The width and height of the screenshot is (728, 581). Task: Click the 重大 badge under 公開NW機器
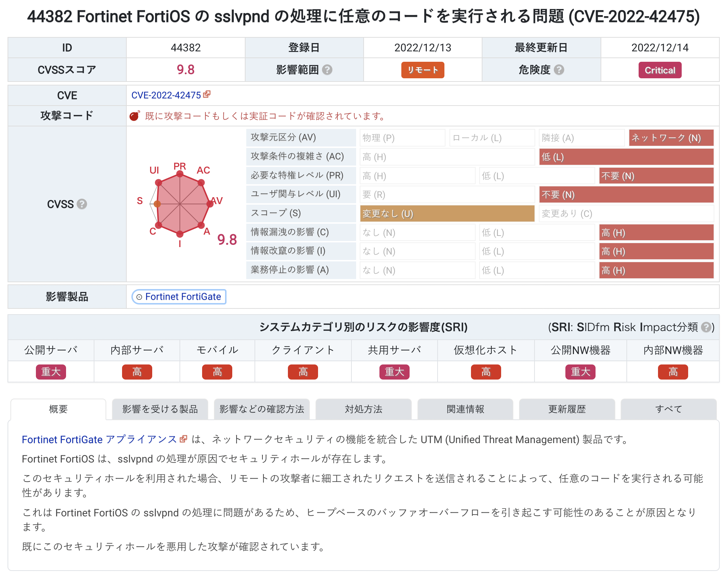pyautogui.click(x=580, y=372)
